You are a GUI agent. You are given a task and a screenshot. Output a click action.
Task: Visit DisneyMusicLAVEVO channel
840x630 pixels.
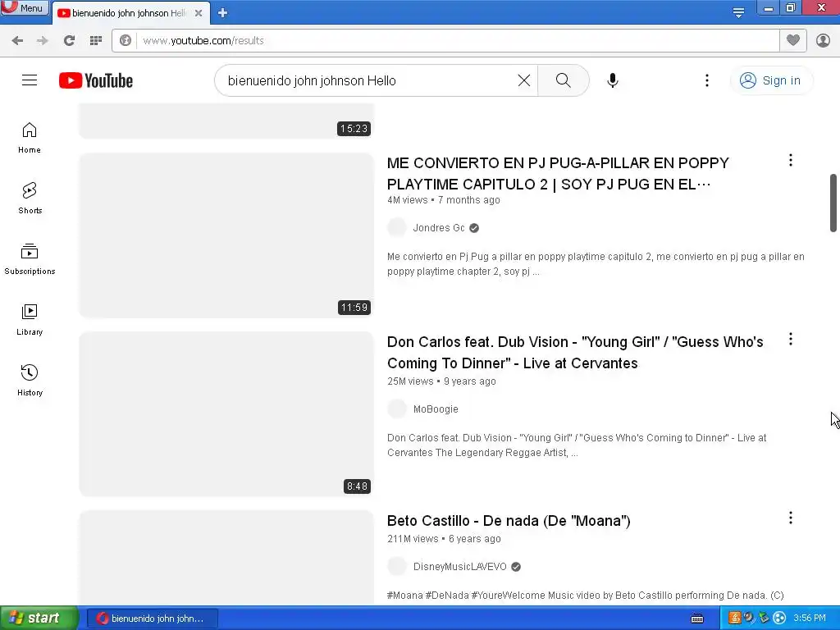tap(459, 567)
